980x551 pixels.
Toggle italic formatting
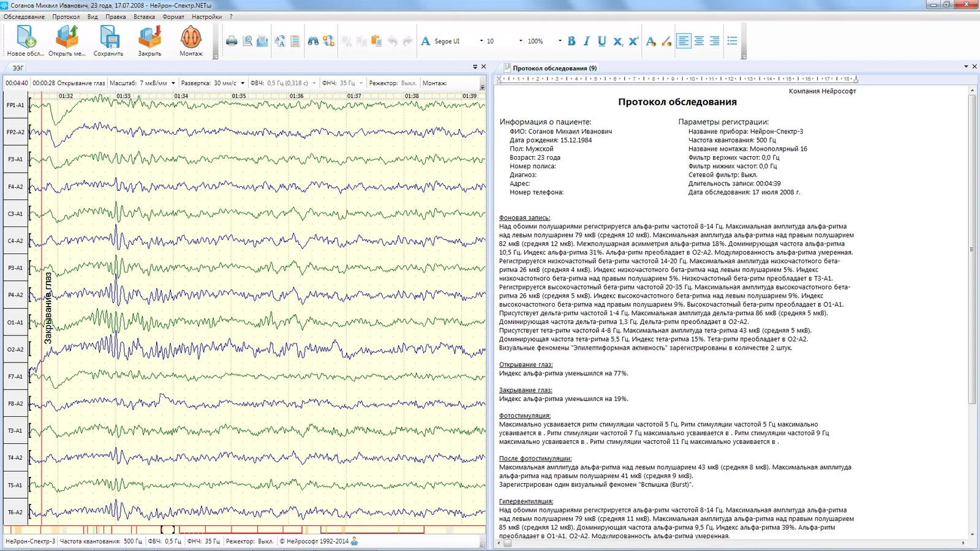[587, 41]
